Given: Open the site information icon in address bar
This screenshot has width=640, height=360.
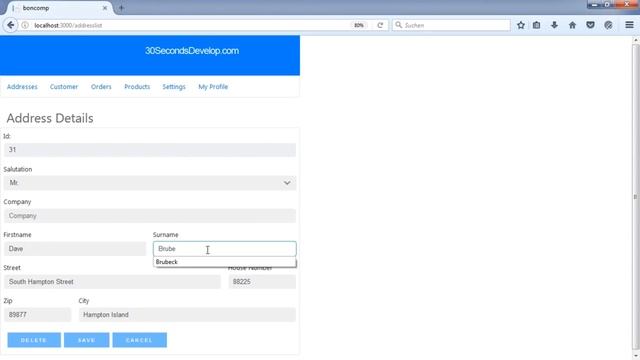Looking at the screenshot, I should pos(25,25).
